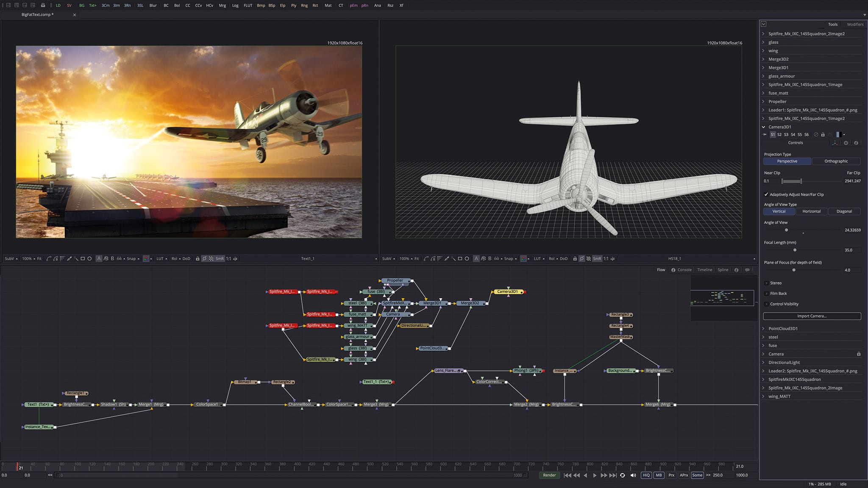Select ellipse tool in right viewer toolbar
This screenshot has height=488, width=868.
[467, 258]
